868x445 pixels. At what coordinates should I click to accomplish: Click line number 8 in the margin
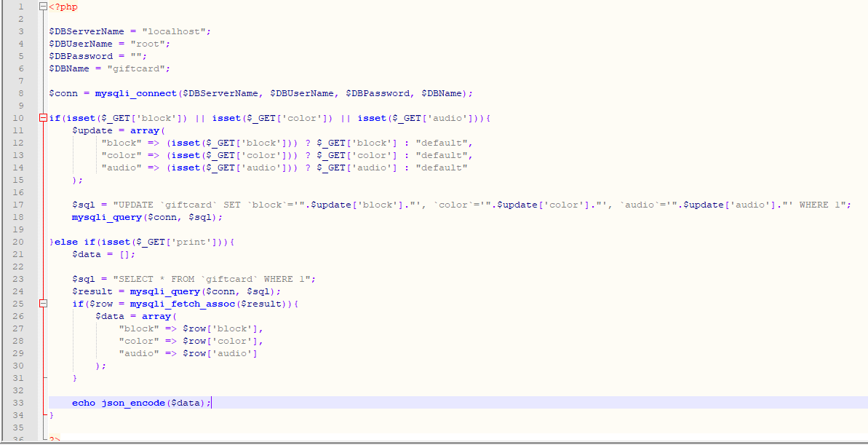pos(21,93)
